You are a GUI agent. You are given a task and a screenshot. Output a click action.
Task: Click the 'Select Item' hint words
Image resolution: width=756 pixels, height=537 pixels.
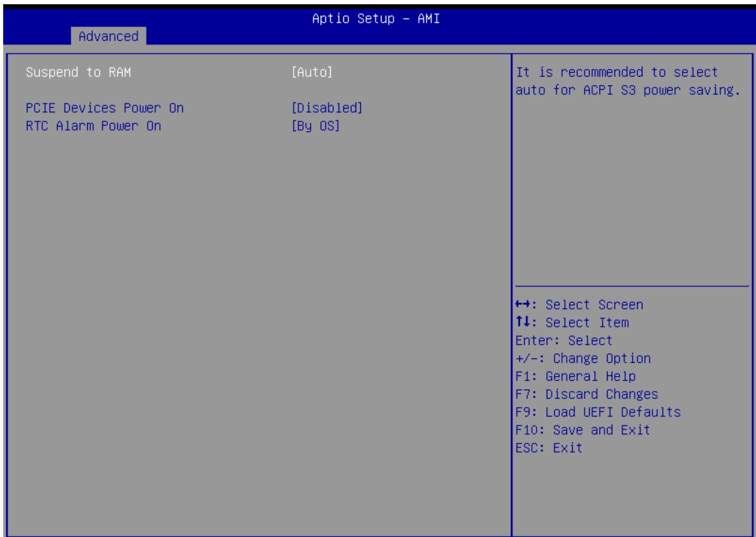[587, 323]
